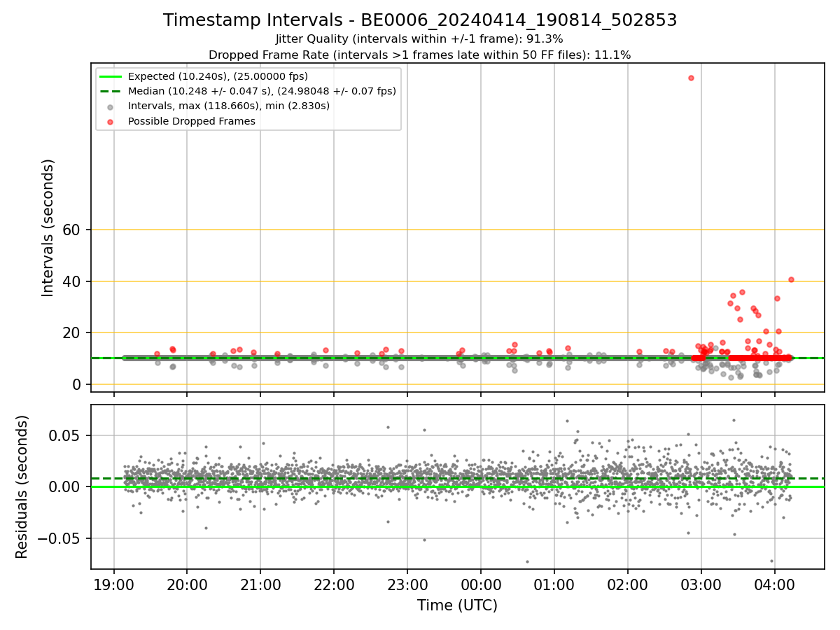Viewport: 840px width, 630px height.
Task: Click the "Intervals (seconds)" y-axis label
Action: 48,227
